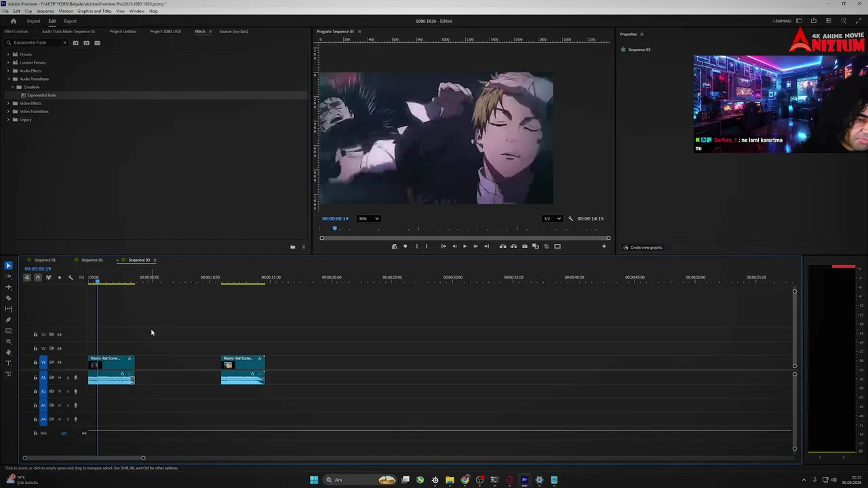The image size is (868, 488).
Task: Click the Extract button in Program Monitor
Action: tap(513, 246)
